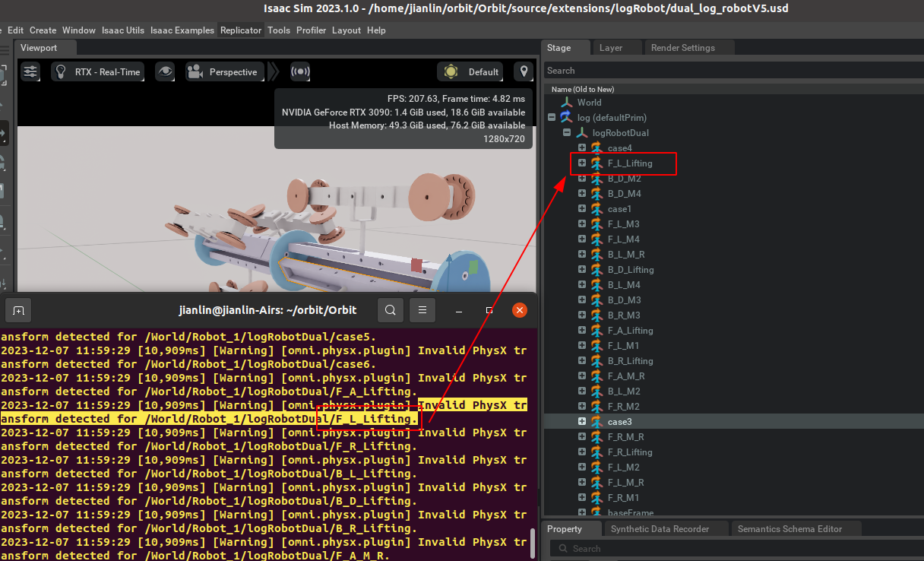Screen dimensions: 924x561
Task: Open the Profiler menu
Action: point(311,30)
